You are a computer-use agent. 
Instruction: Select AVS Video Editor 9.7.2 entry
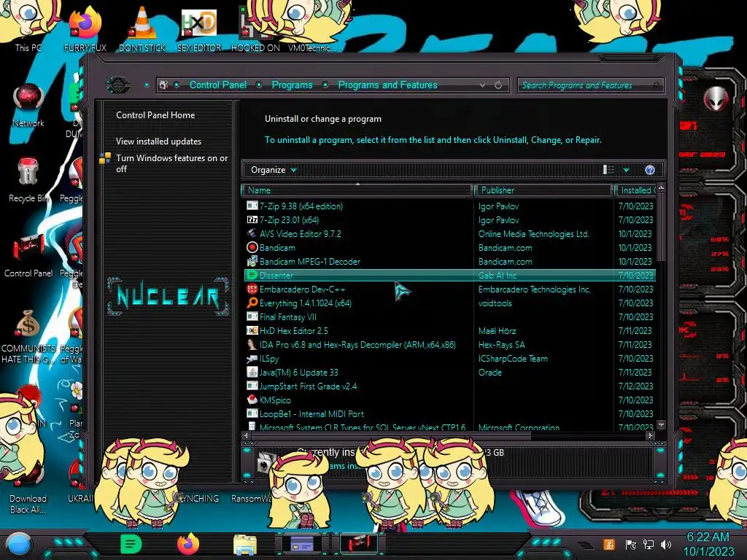(x=450, y=234)
